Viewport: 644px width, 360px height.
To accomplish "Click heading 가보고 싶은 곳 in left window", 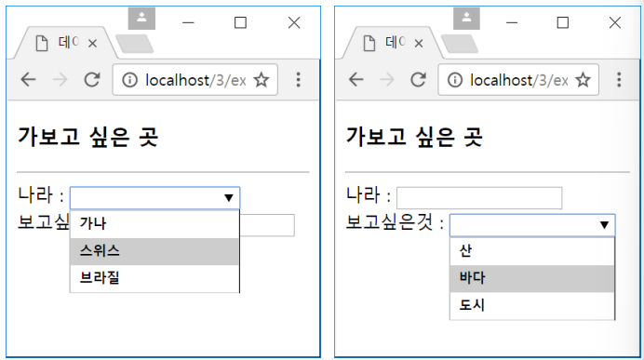I will coord(87,137).
